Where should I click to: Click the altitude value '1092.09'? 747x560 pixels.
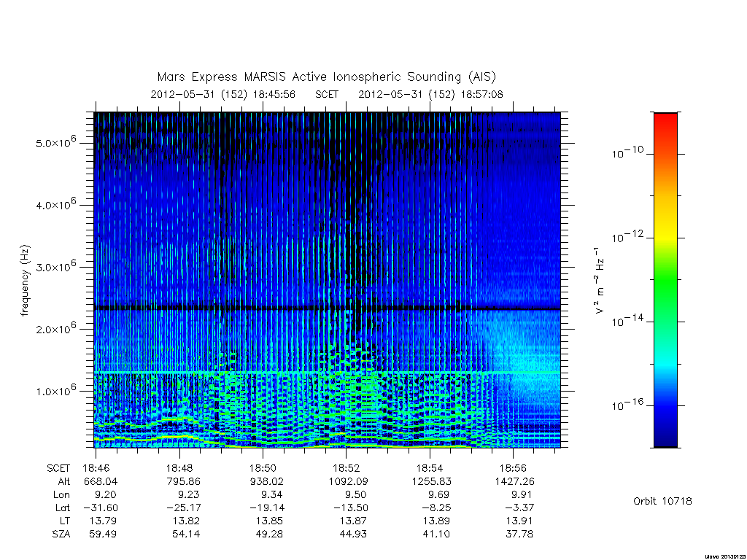(x=348, y=481)
